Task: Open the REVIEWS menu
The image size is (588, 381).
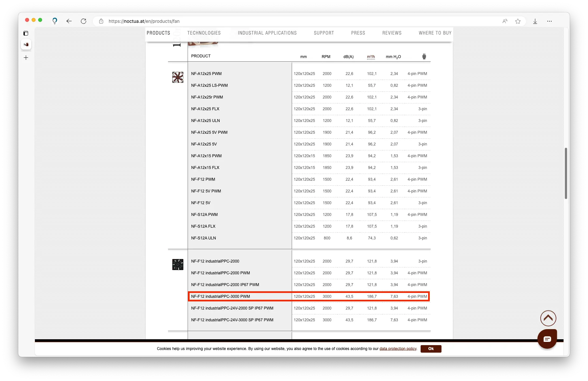Action: 392,33
